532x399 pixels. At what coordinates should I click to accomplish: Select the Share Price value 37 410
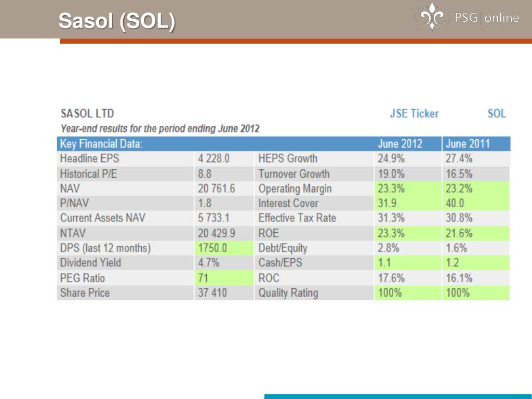(x=212, y=293)
